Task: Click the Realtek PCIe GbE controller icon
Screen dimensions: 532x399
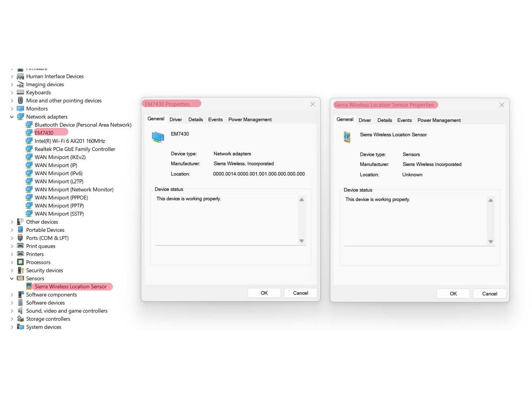Action: pos(29,149)
